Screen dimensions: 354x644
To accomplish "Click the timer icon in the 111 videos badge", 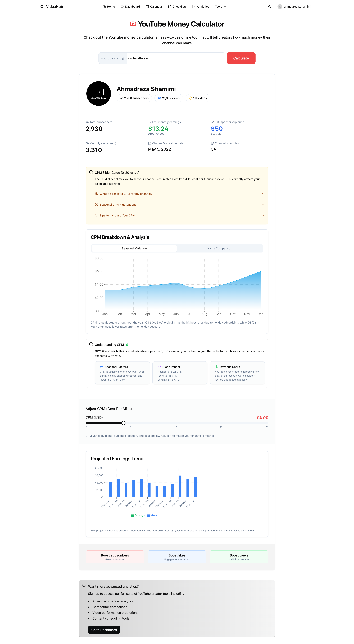I will click(x=191, y=98).
